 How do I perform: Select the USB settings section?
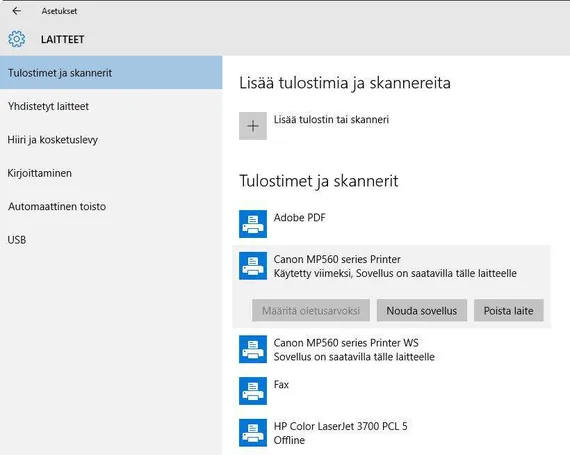coord(111,240)
